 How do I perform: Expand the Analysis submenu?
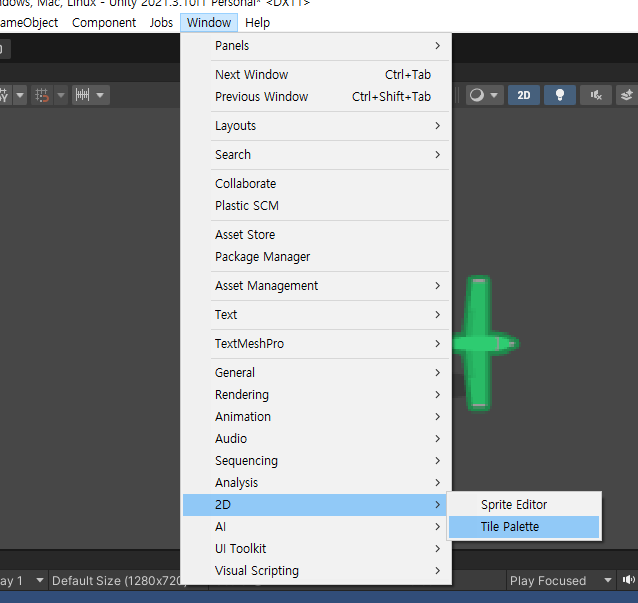click(x=317, y=483)
